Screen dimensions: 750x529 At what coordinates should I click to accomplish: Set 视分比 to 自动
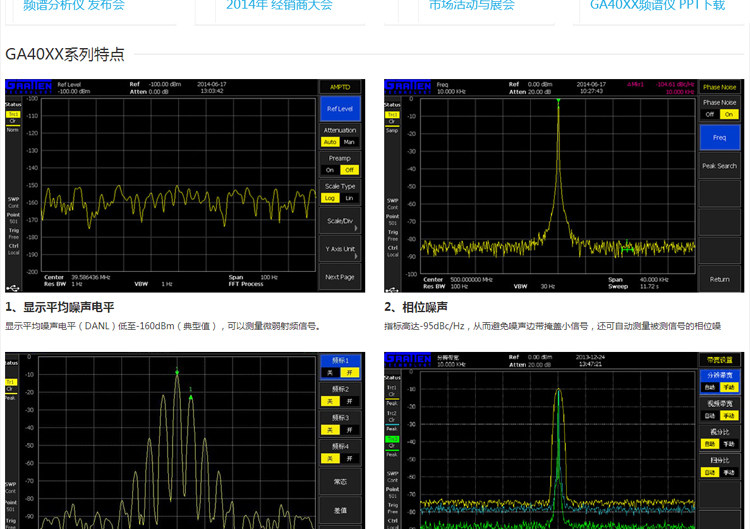coord(710,444)
